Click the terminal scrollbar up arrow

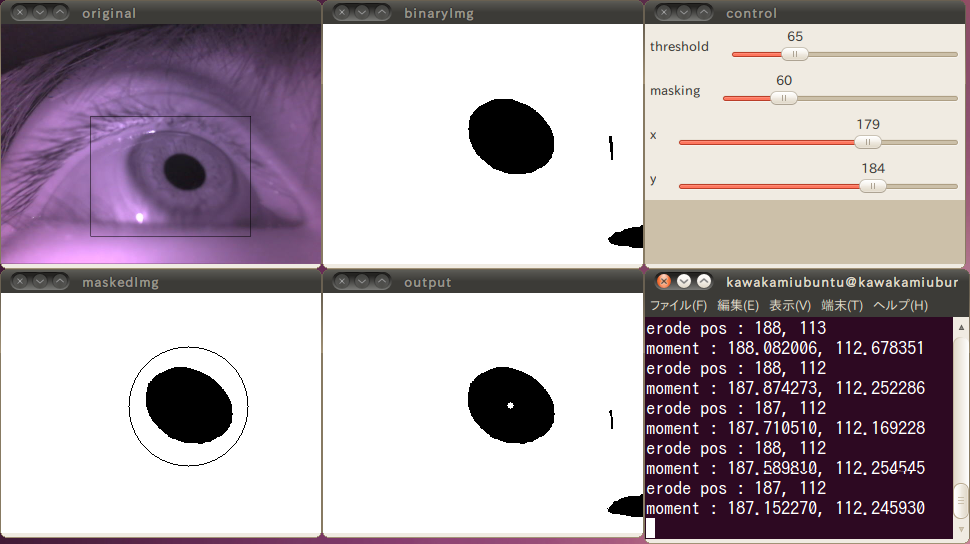(x=961, y=326)
